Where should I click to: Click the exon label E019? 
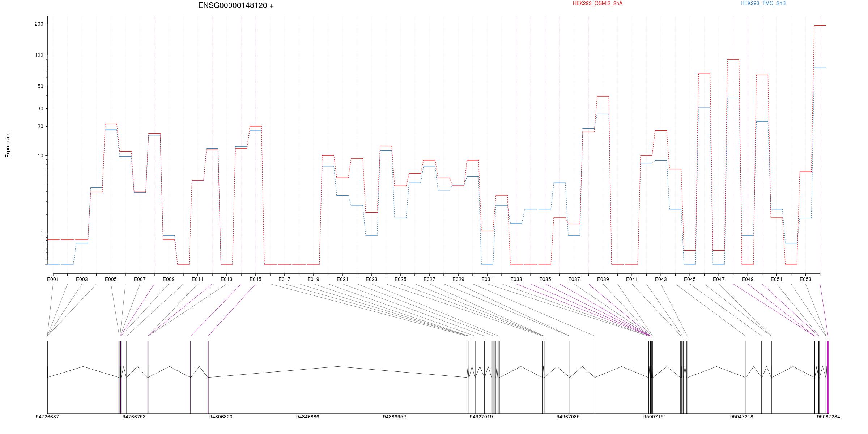tap(313, 279)
